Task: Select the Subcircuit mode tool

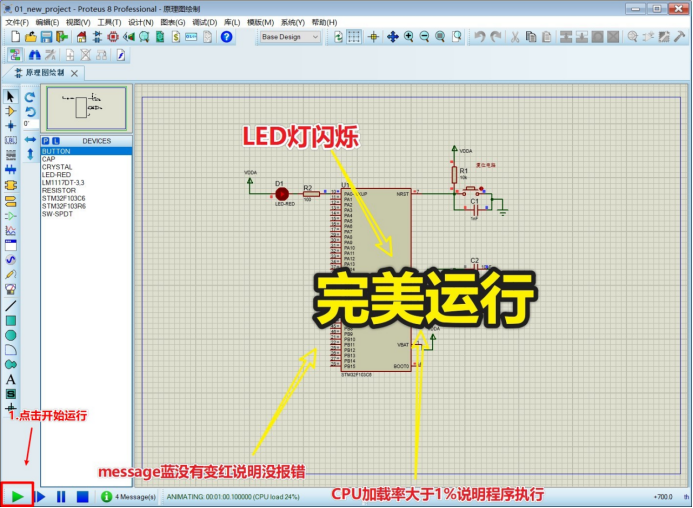Action: click(x=11, y=185)
